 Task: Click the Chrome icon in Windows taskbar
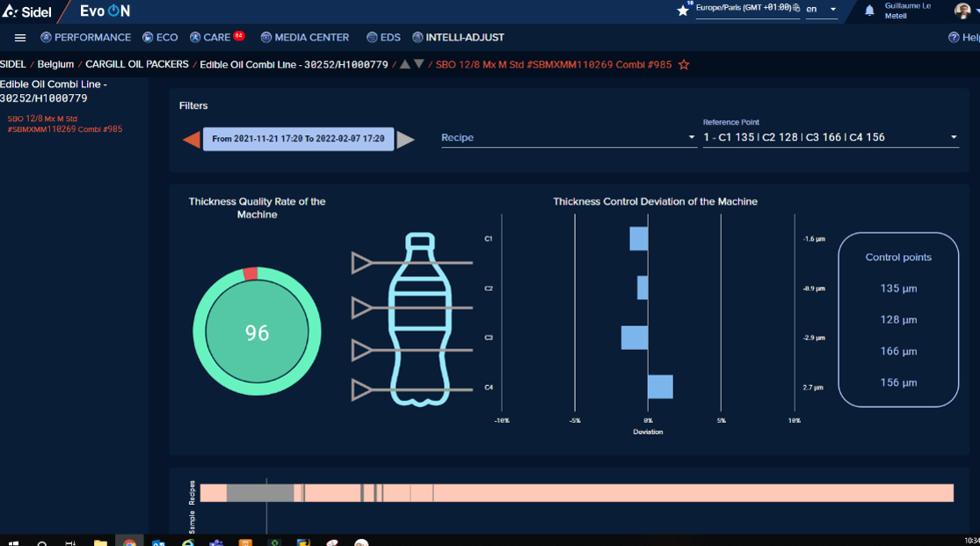pos(129,542)
